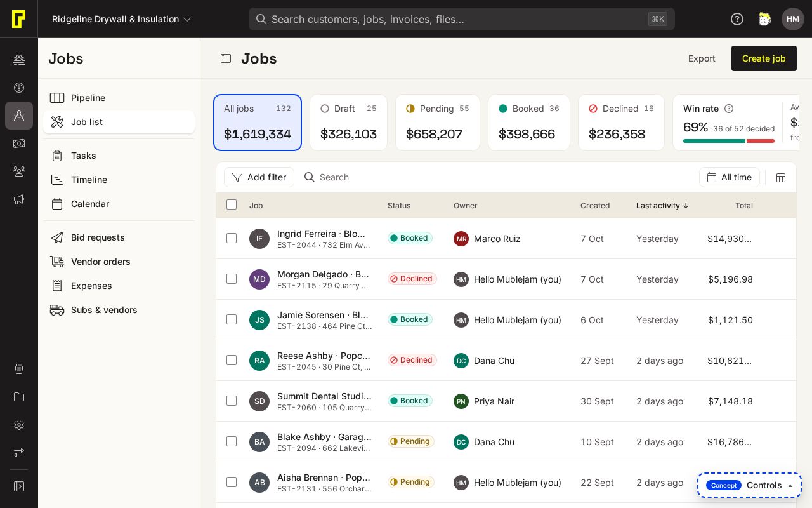Tick the Summit Dental Studio row checkbox
Image resolution: width=812 pixels, height=508 pixels.
pyautogui.click(x=232, y=401)
